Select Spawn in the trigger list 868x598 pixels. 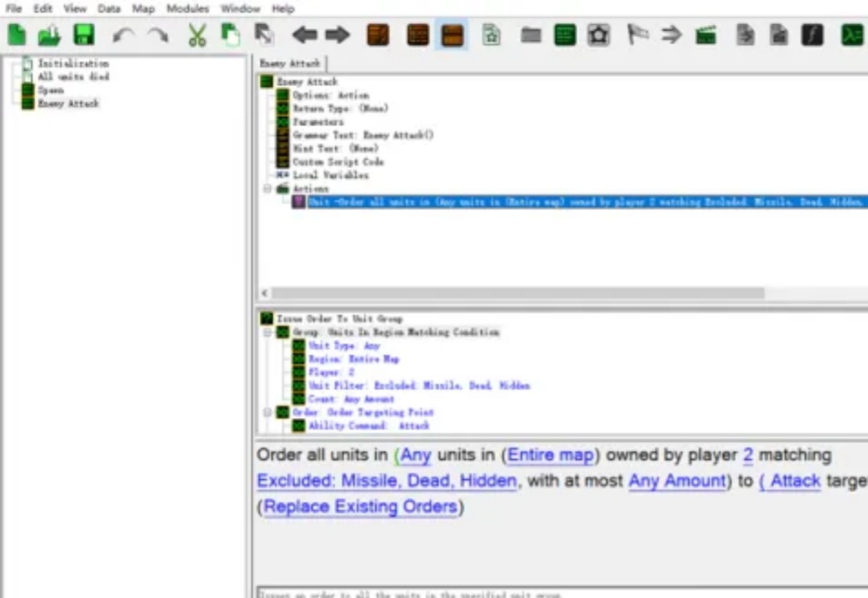pyautogui.click(x=51, y=90)
